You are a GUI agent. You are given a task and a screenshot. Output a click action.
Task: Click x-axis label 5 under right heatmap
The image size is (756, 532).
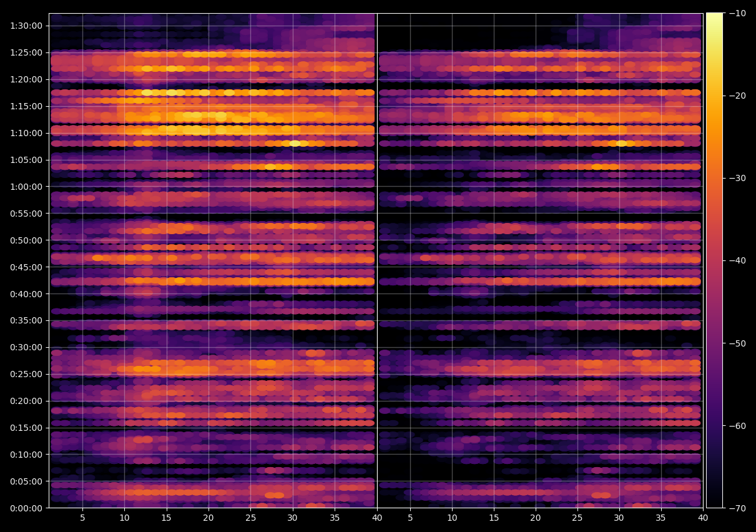pos(410,518)
